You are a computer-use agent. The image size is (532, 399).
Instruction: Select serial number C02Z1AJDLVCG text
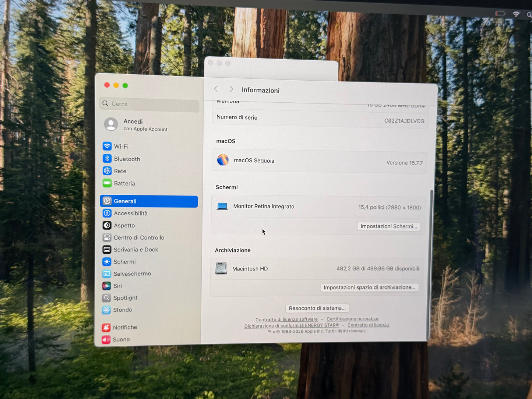(404, 121)
